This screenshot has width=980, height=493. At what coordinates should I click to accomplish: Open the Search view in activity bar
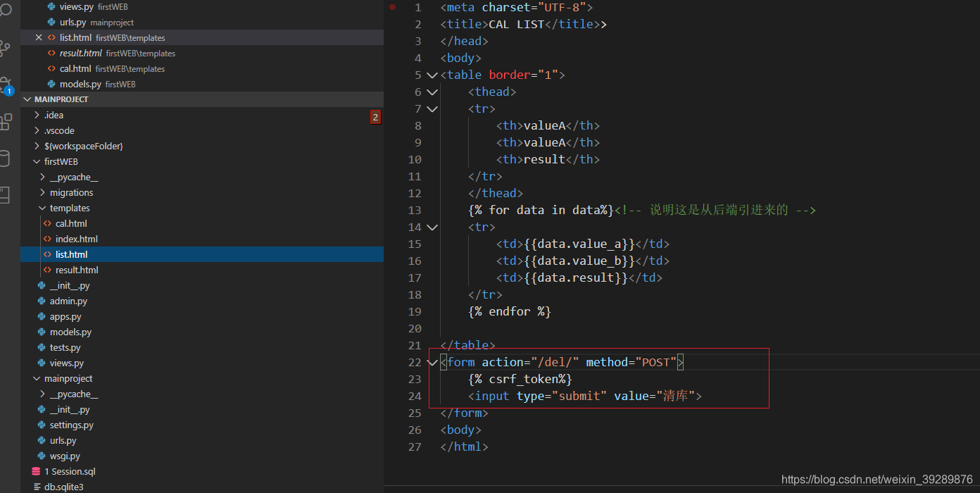pyautogui.click(x=6, y=10)
